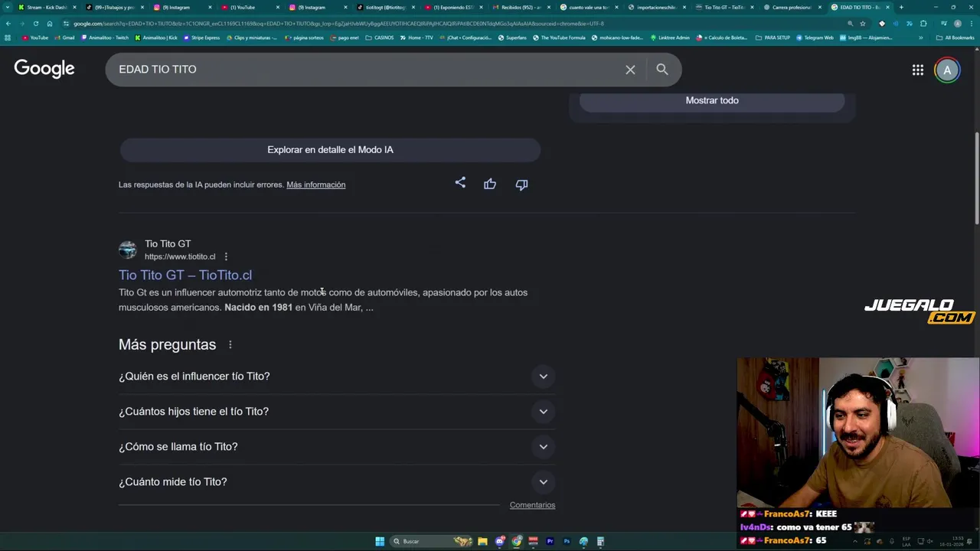
Task: Open the tab search dropdown at far left
Action: (8, 7)
